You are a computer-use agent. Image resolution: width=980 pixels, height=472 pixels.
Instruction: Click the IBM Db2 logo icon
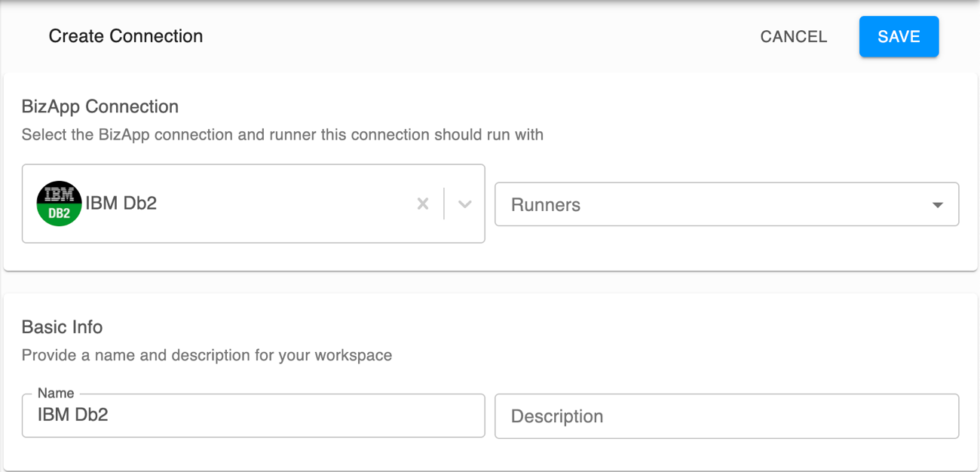(59, 203)
